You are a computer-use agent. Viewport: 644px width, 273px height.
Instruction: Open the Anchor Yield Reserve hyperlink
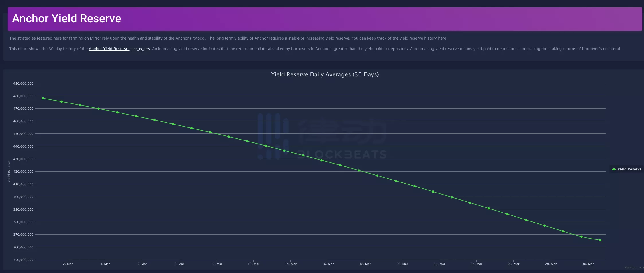108,49
